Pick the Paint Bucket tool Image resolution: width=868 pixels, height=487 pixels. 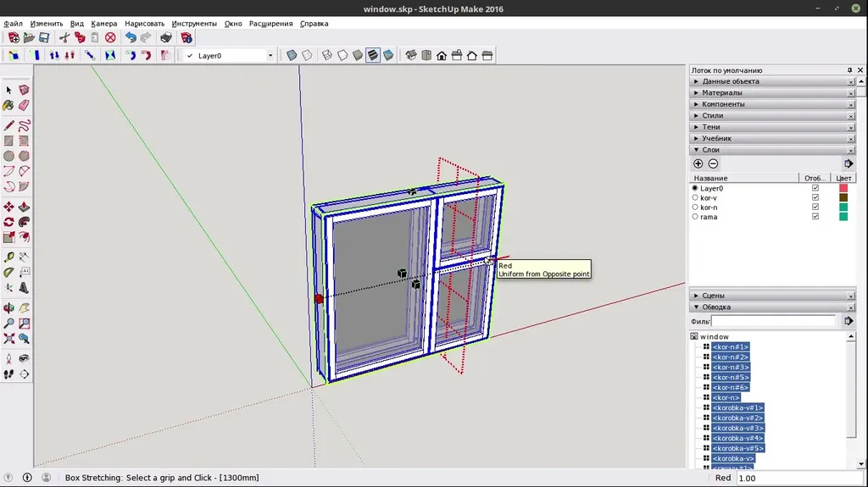[8, 105]
